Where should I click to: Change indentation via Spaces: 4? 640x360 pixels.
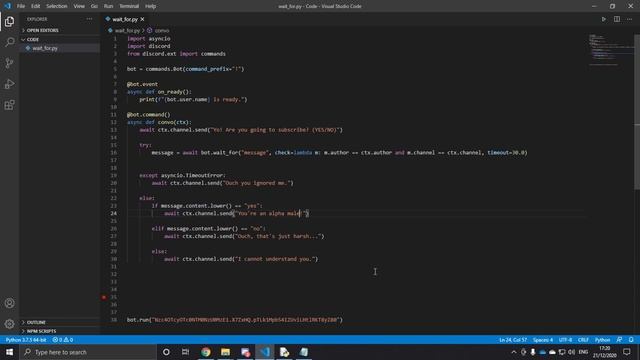click(x=543, y=340)
